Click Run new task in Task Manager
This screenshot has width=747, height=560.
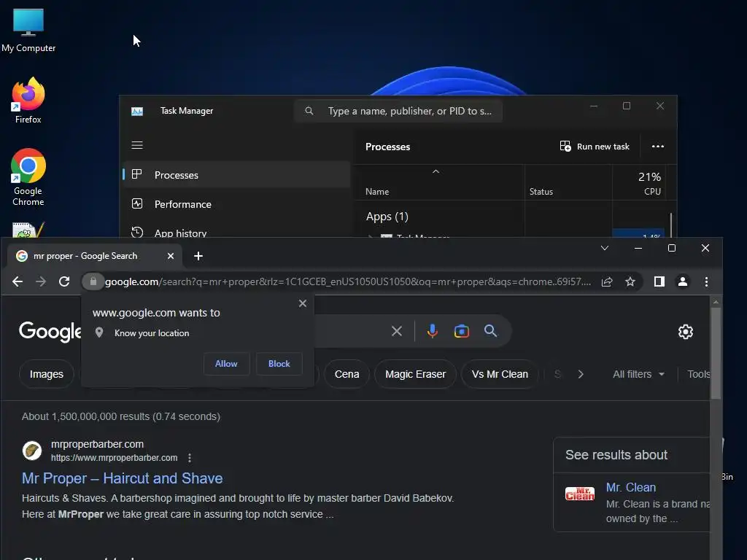coord(595,146)
